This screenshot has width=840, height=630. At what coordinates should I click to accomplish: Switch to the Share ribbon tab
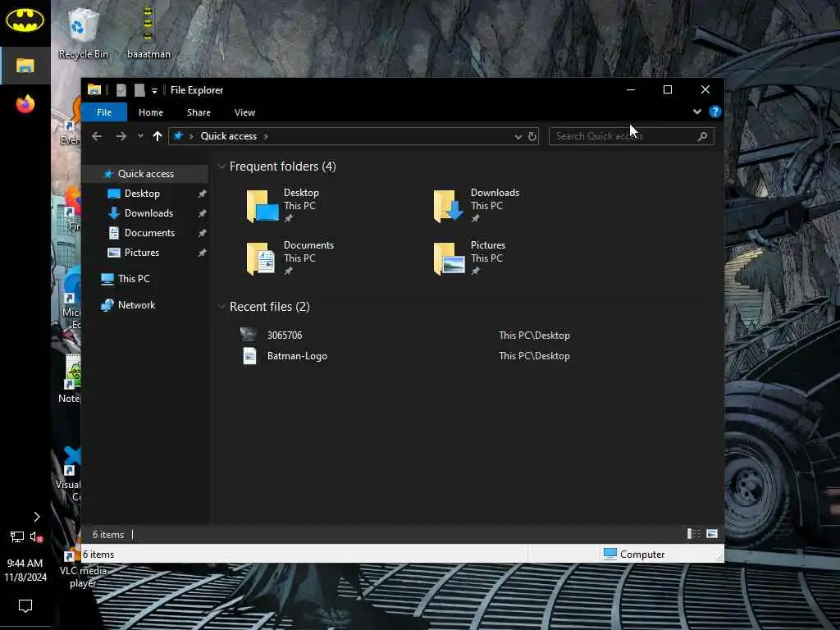click(x=199, y=112)
